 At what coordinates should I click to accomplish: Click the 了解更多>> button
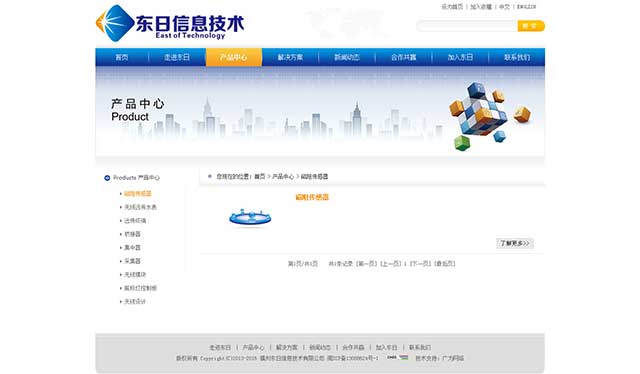(x=515, y=243)
